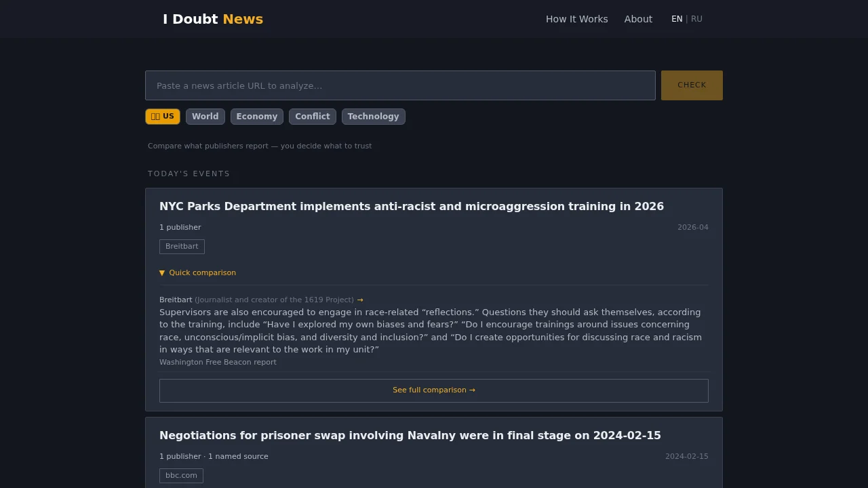Select the Technology category filter
868x488 pixels.
(x=373, y=116)
